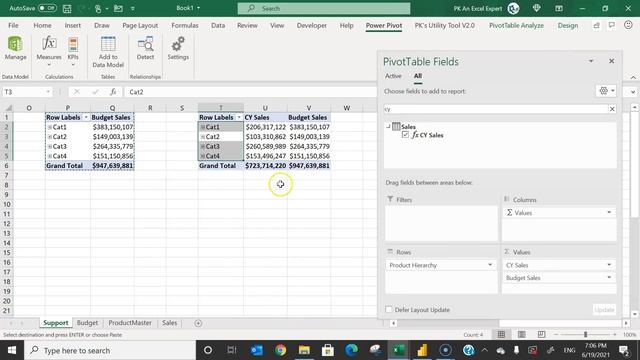
Task: Open the Design ribbon tab
Action: coord(568,25)
